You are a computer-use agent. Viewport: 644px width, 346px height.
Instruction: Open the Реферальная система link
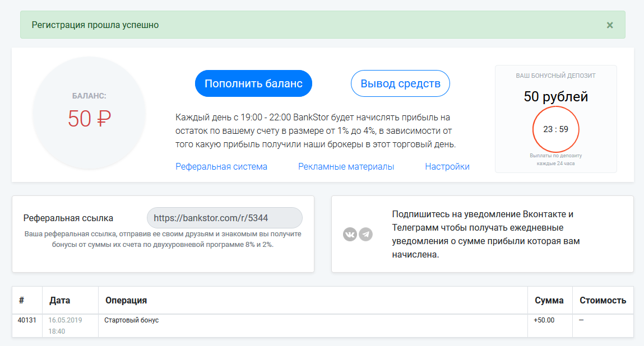[x=221, y=167]
